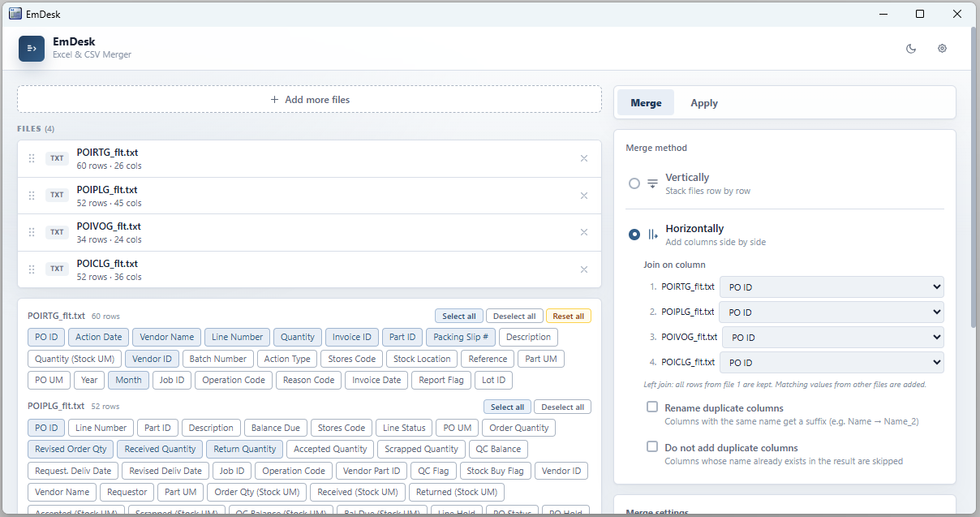This screenshot has width=980, height=517.
Task: Grab the drag handle of POIRTG_flt.txt
Action: [x=32, y=158]
